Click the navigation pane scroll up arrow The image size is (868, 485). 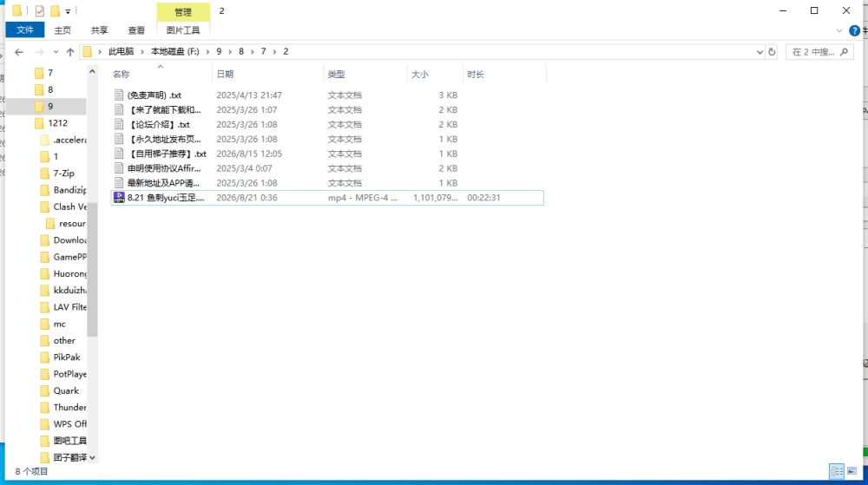pos(93,71)
